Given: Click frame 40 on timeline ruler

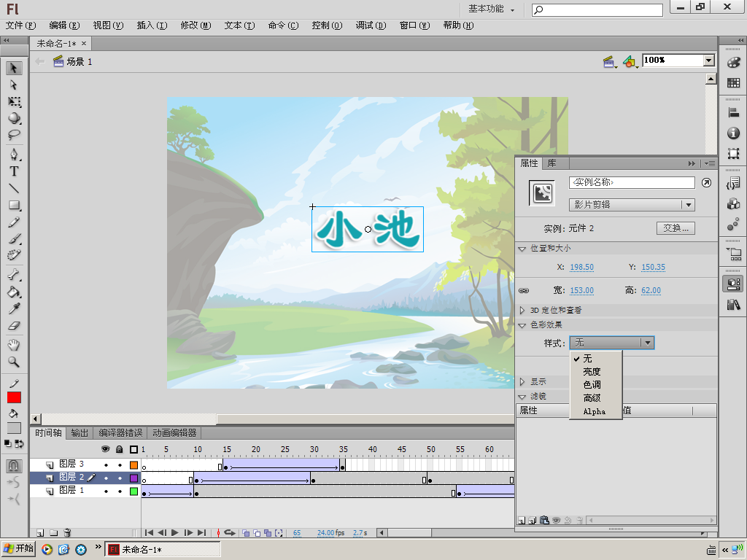Looking at the screenshot, I should click(373, 449).
